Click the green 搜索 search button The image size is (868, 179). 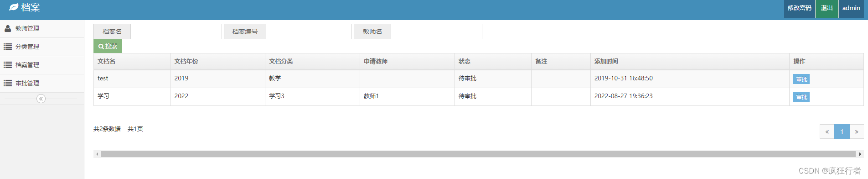pos(108,46)
